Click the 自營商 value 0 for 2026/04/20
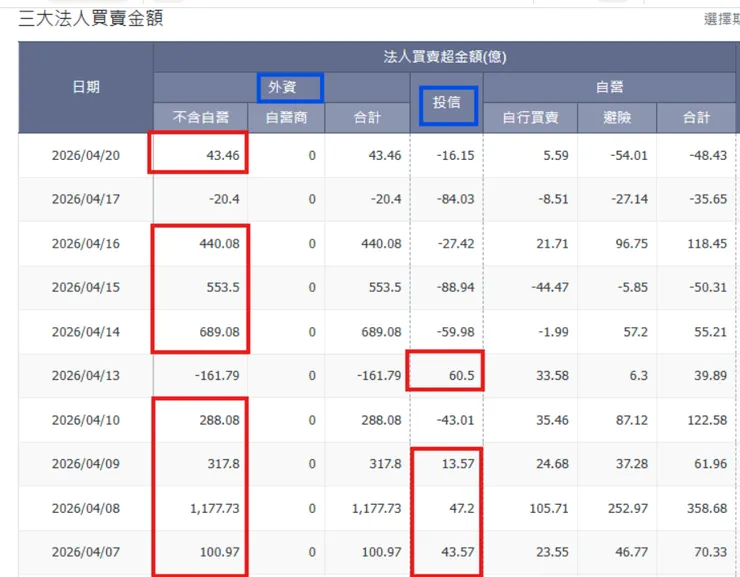This screenshot has width=740, height=577. (312, 156)
